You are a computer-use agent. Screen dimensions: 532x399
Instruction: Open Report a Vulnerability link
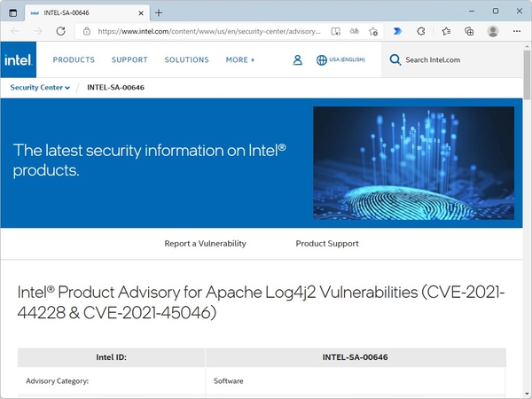[x=206, y=244]
